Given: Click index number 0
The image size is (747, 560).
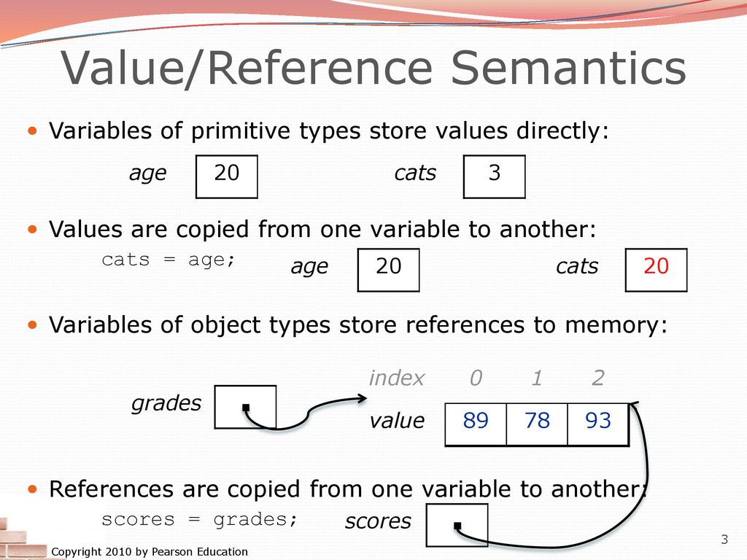Looking at the screenshot, I should (x=476, y=378).
